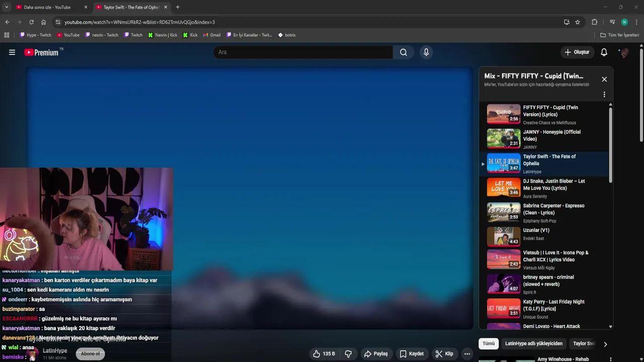Open Chrome extensions puzzle icon
644x362 pixels.
point(594,22)
